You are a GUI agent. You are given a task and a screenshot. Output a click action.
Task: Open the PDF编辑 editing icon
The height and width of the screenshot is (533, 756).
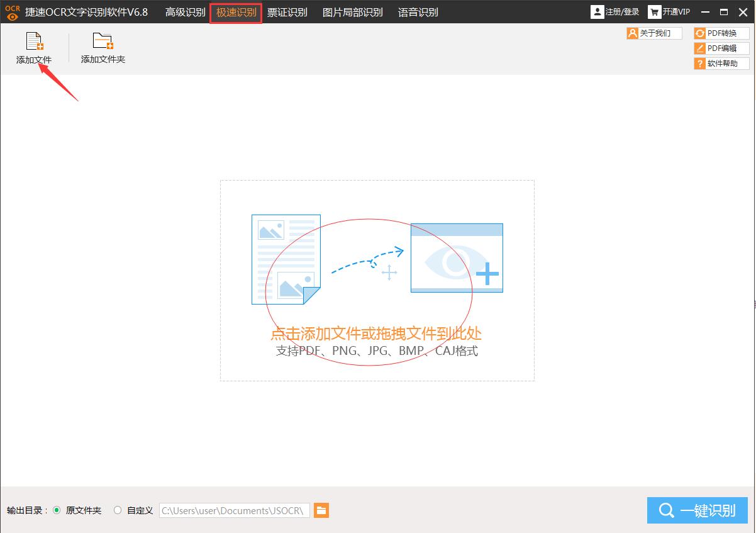pyautogui.click(x=721, y=48)
